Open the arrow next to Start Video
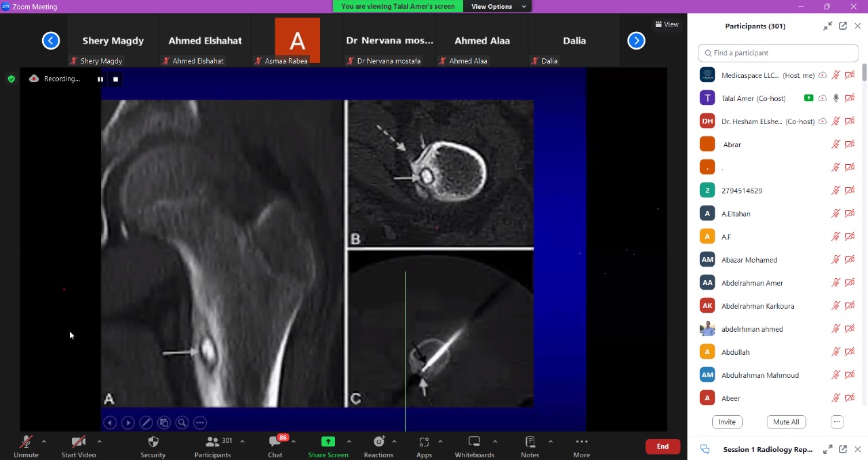 (x=99, y=442)
